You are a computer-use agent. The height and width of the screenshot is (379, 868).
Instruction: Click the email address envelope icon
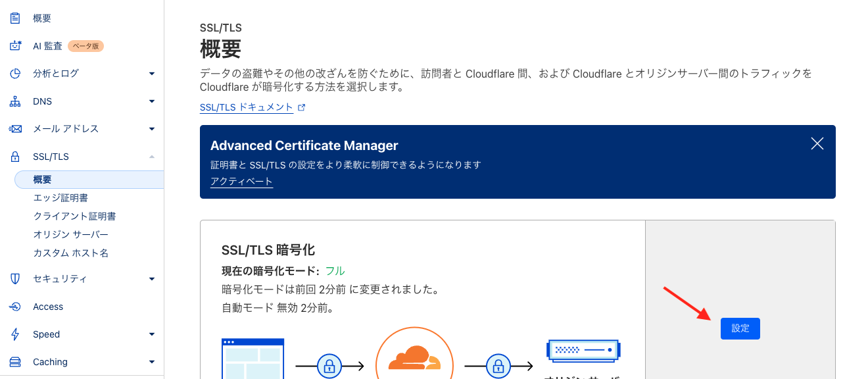click(x=15, y=129)
